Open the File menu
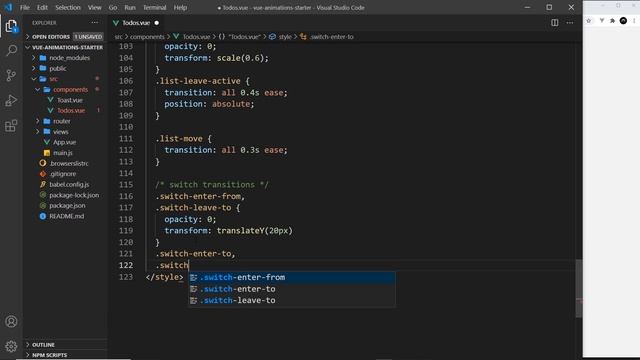This screenshot has height=360, width=640. [24, 7]
